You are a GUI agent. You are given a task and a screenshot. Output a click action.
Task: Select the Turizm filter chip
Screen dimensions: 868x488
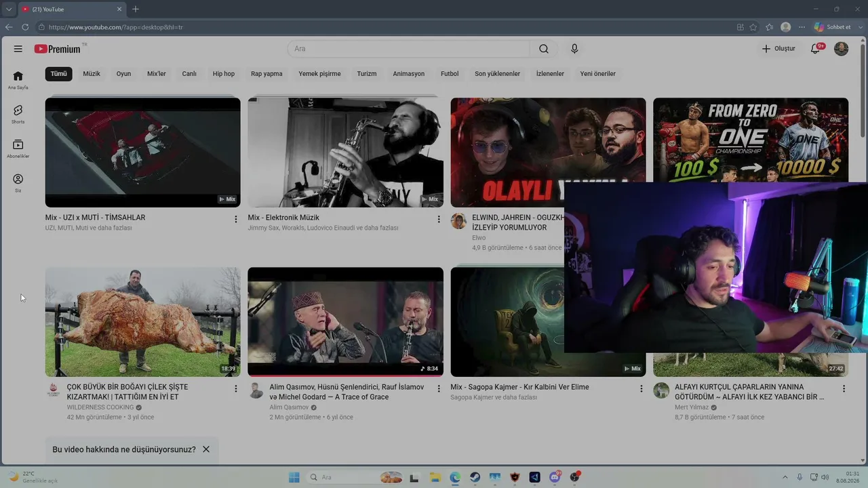click(x=367, y=74)
